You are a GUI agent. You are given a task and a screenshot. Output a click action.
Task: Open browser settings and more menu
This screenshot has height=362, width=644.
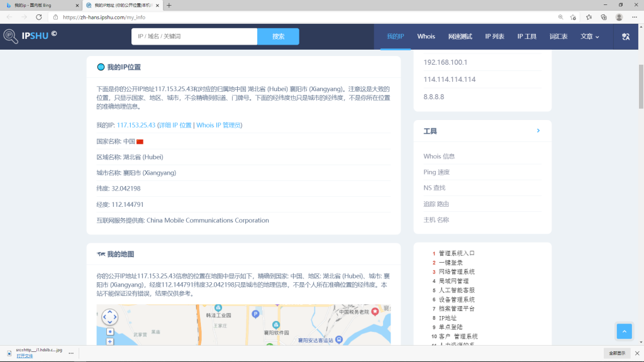(x=635, y=17)
